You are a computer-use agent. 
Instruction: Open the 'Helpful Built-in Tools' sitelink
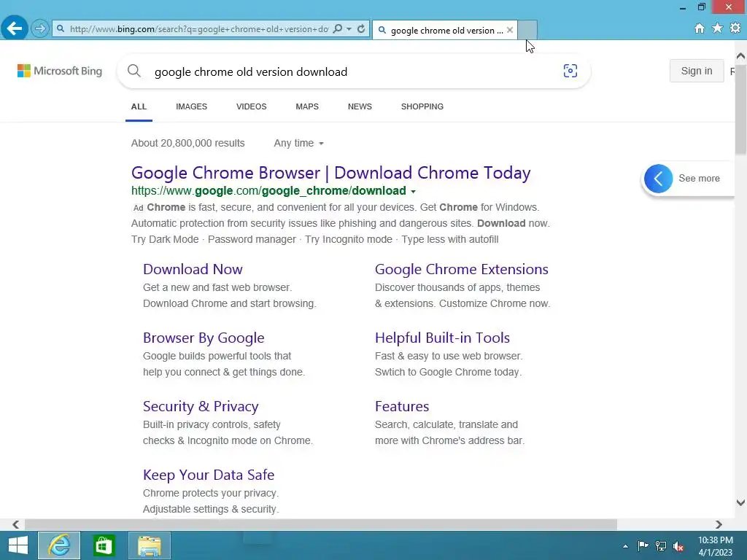pyautogui.click(x=442, y=338)
